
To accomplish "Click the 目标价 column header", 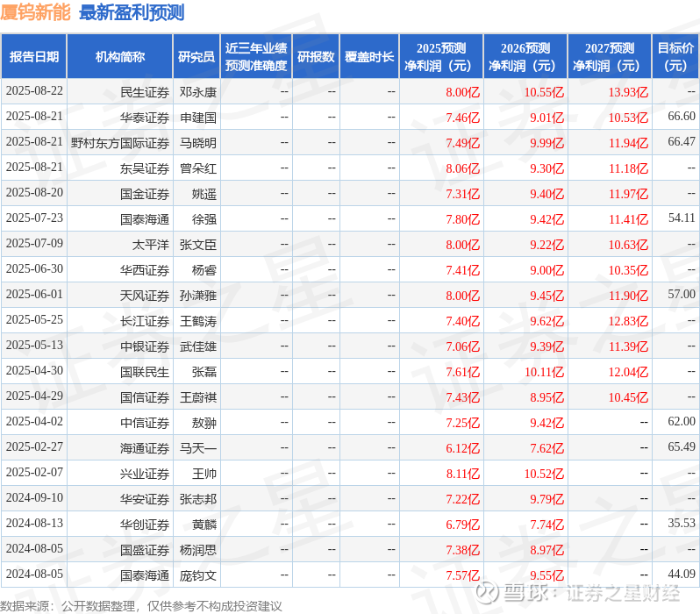I will pyautogui.click(x=676, y=57).
